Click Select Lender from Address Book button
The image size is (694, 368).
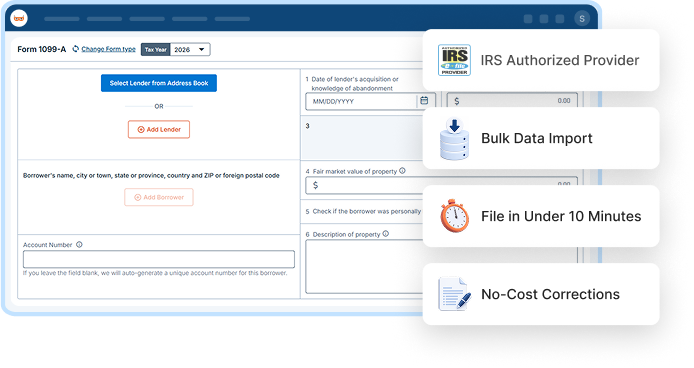[x=159, y=83]
